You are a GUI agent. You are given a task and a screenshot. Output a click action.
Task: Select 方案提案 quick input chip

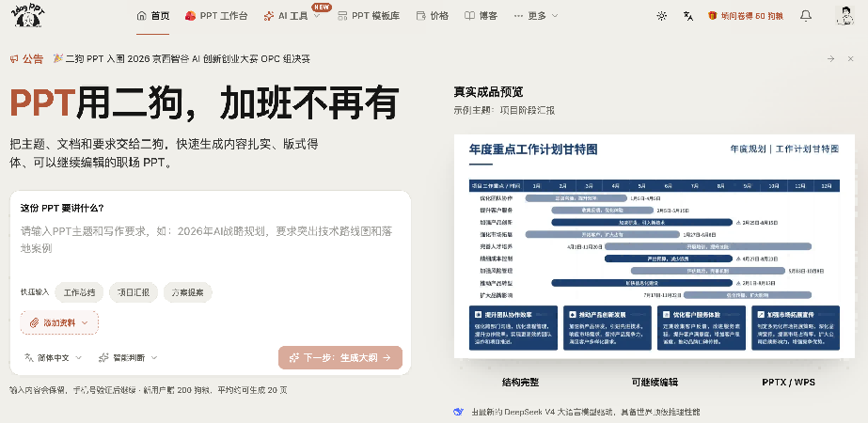188,292
